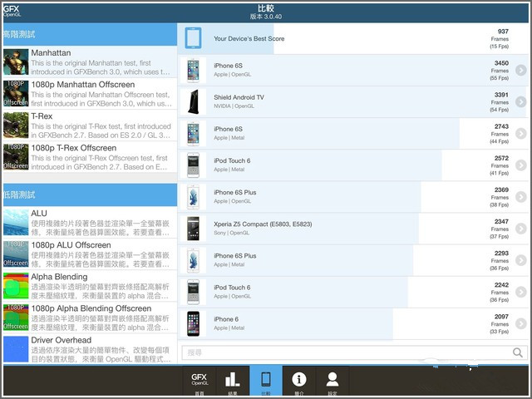Choose 1080p Alpha Blending Offscreen title
The height and width of the screenshot is (399, 532).
coord(91,308)
